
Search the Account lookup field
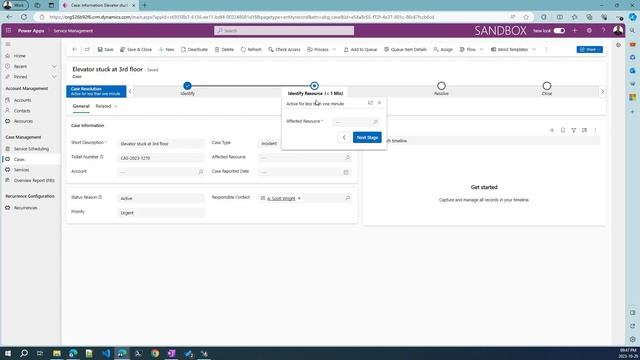tap(200, 172)
